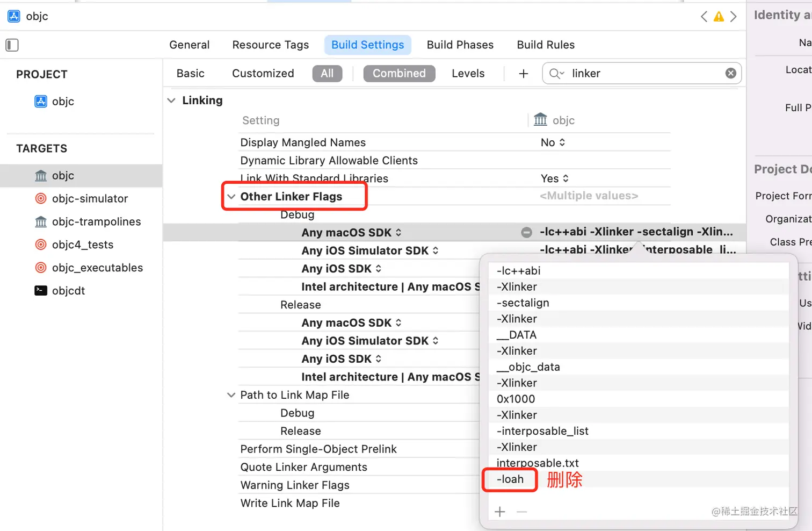812x531 pixels.
Task: Show Customized build settings
Action: pos(263,74)
